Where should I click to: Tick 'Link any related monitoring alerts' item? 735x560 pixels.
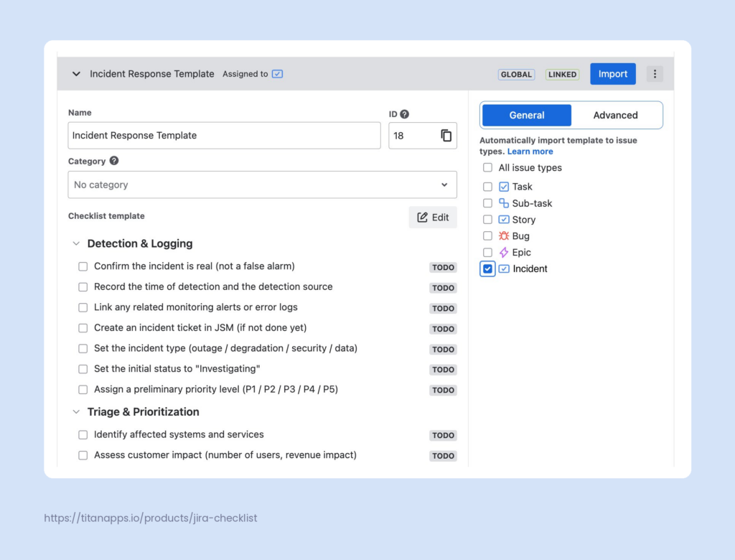point(83,308)
